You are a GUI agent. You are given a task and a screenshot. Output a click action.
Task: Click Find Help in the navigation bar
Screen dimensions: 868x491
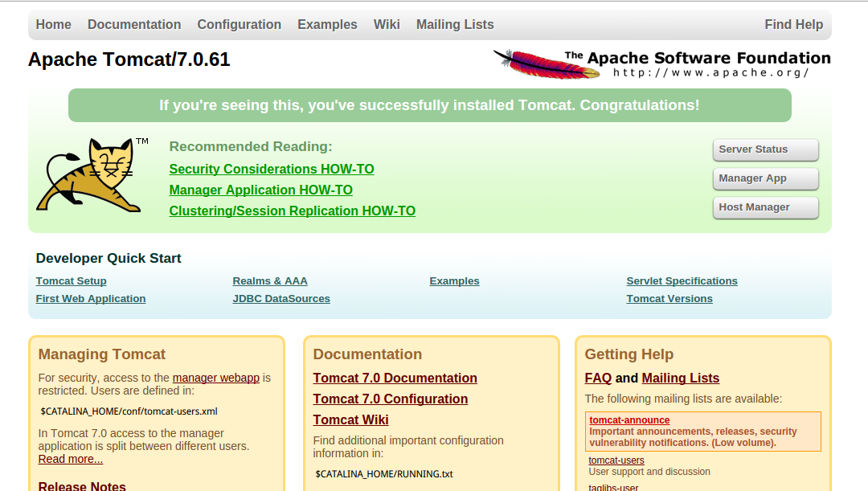click(x=794, y=24)
